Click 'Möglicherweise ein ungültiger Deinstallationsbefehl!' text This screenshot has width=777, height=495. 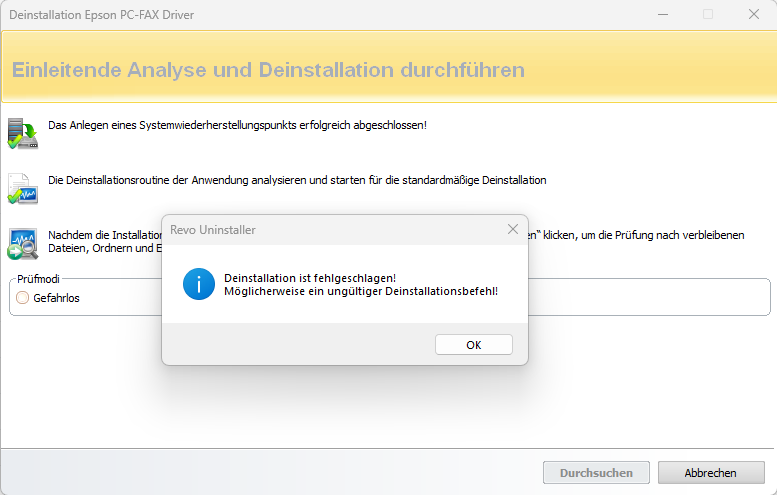point(361,291)
